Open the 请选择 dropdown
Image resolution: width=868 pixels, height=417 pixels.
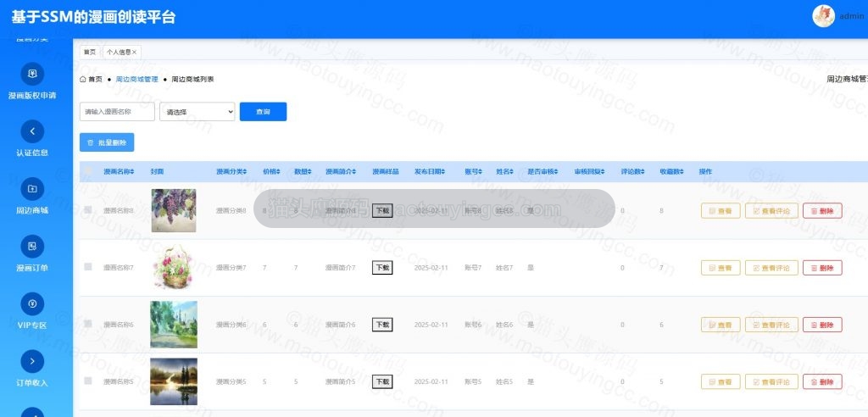point(197,111)
